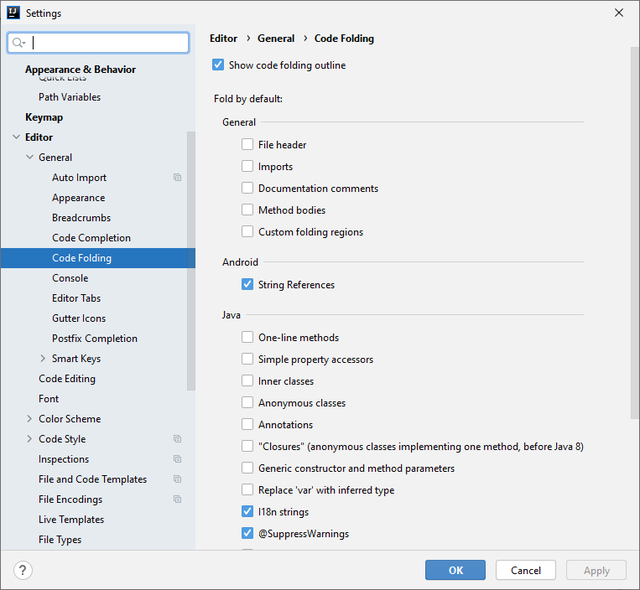Click the help question mark icon

[23, 570]
